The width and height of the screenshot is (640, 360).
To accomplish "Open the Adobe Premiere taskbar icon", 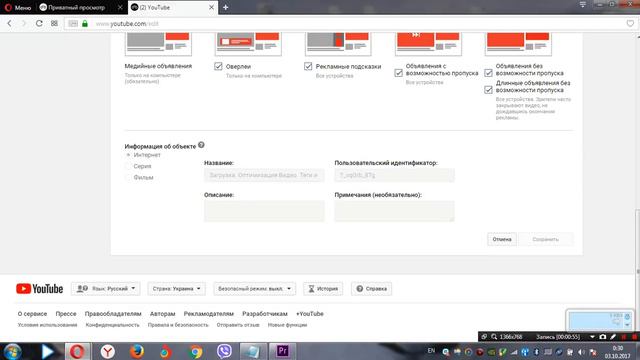I will pyautogui.click(x=282, y=351).
